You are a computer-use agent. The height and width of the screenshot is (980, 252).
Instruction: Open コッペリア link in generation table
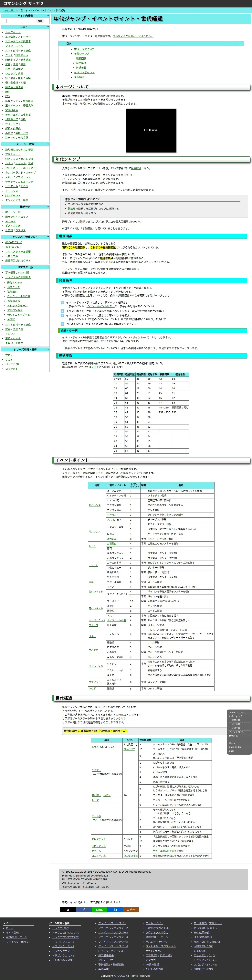tap(129, 750)
